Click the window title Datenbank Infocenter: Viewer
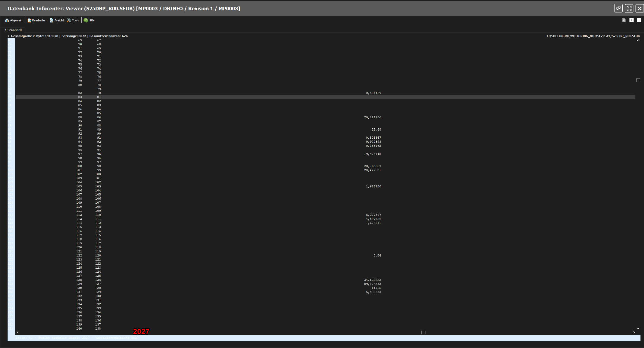644x348 pixels. pyautogui.click(x=45, y=8)
